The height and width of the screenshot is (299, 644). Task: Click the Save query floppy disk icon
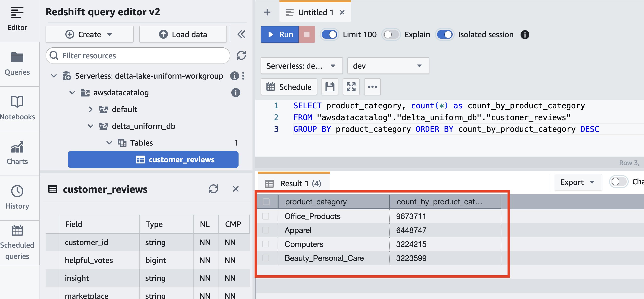point(329,87)
